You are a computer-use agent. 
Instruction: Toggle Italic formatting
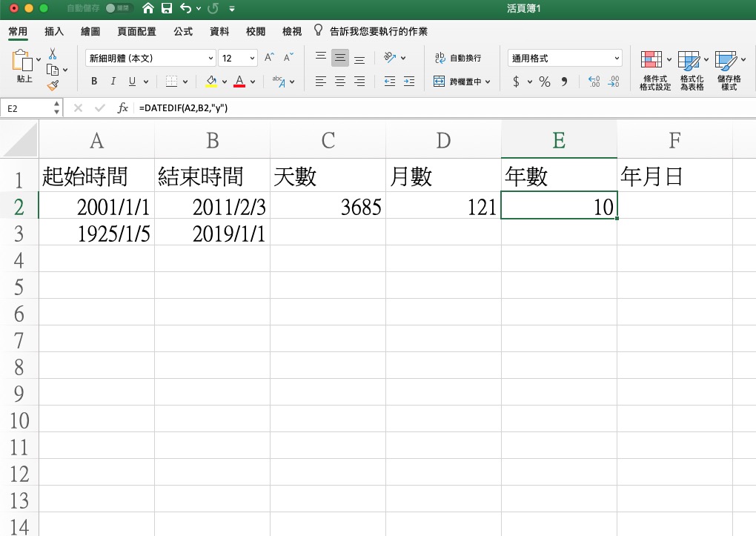pyautogui.click(x=113, y=82)
